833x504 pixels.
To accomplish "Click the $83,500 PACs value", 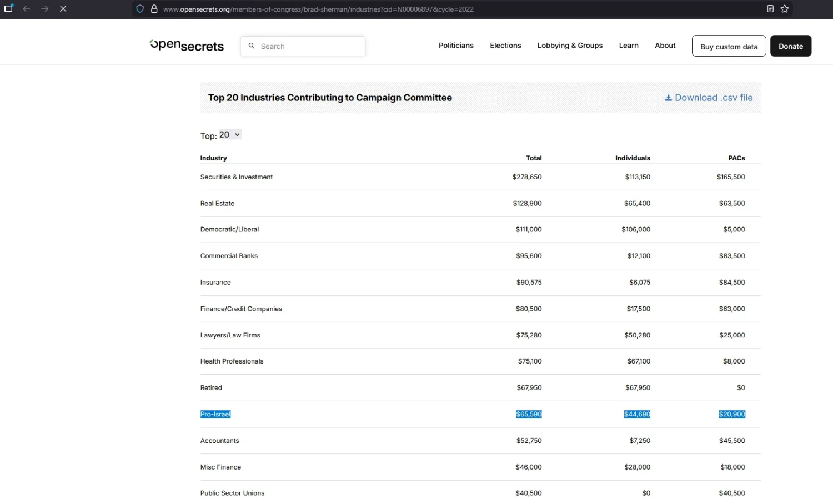I will click(732, 256).
